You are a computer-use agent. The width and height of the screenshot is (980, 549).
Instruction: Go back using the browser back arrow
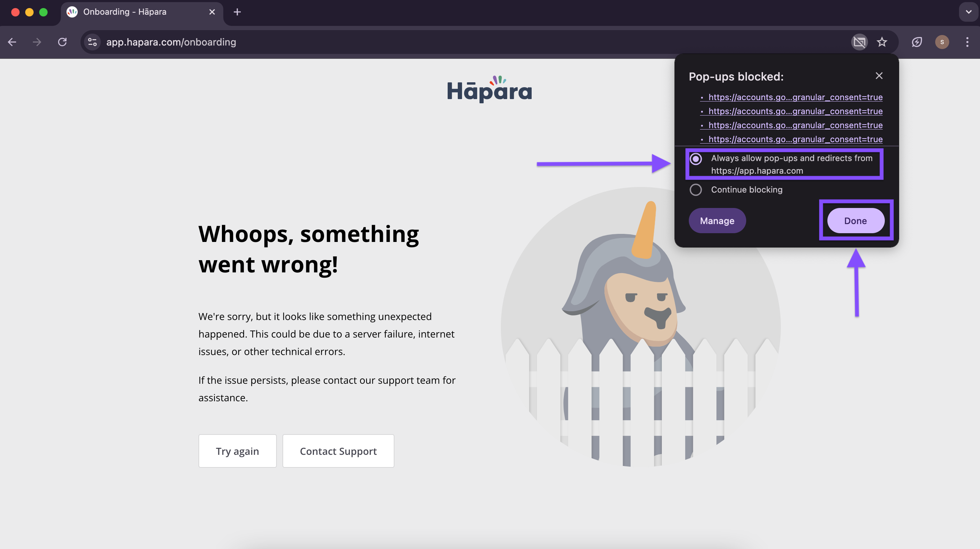pos(12,42)
